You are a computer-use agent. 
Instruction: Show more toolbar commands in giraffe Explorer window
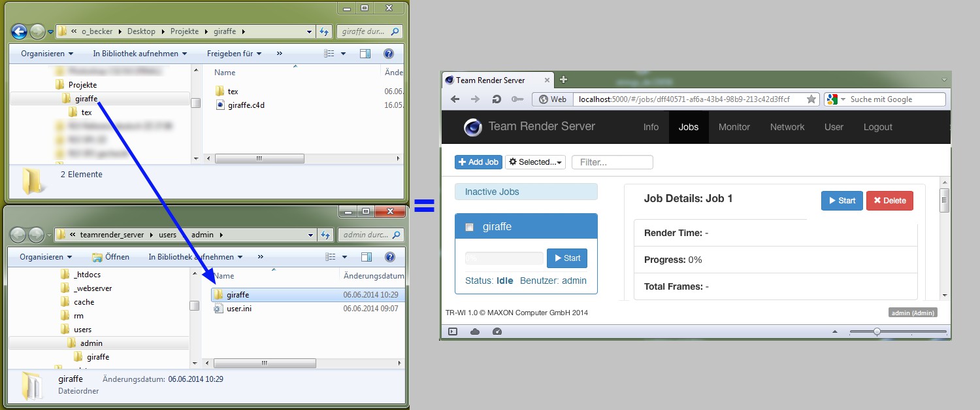(x=280, y=54)
